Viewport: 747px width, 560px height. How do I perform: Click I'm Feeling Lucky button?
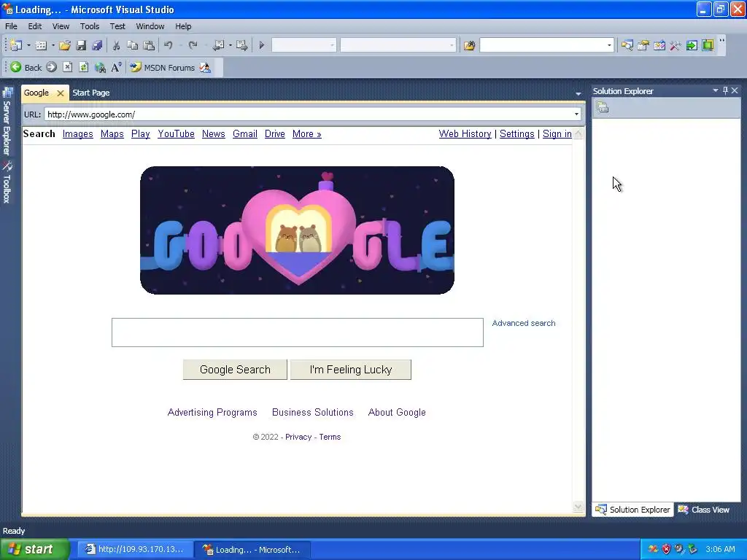coord(351,370)
